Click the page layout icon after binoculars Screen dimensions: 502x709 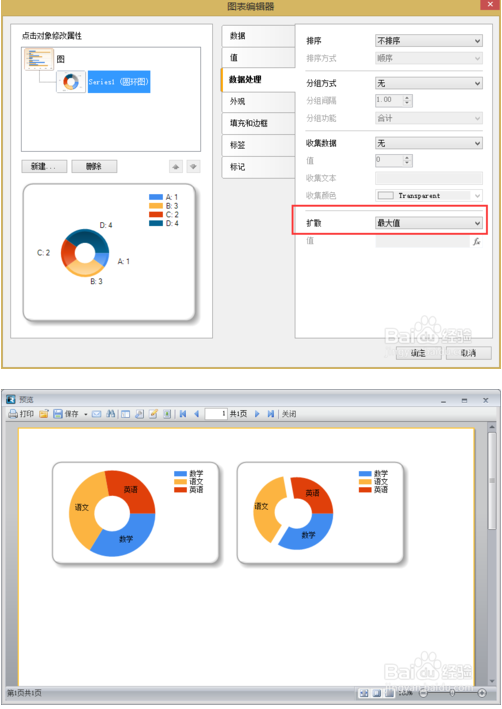(125, 414)
